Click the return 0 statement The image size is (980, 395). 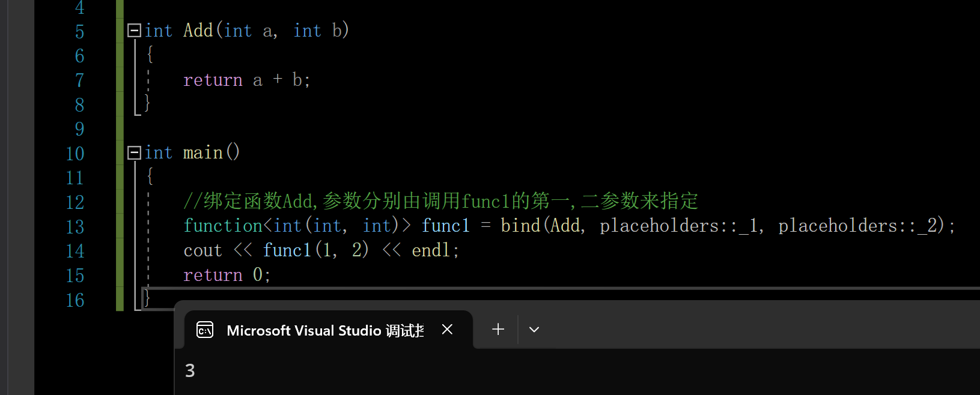pyautogui.click(x=227, y=274)
